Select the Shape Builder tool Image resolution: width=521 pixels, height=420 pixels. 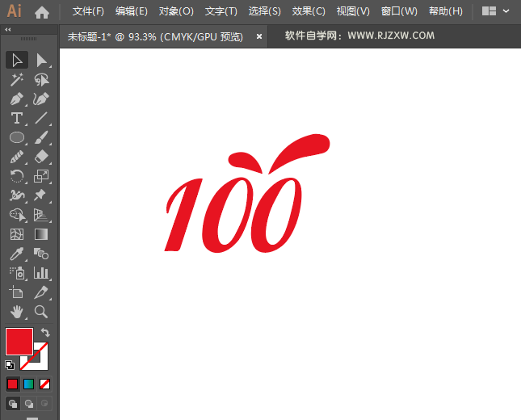tap(17, 215)
